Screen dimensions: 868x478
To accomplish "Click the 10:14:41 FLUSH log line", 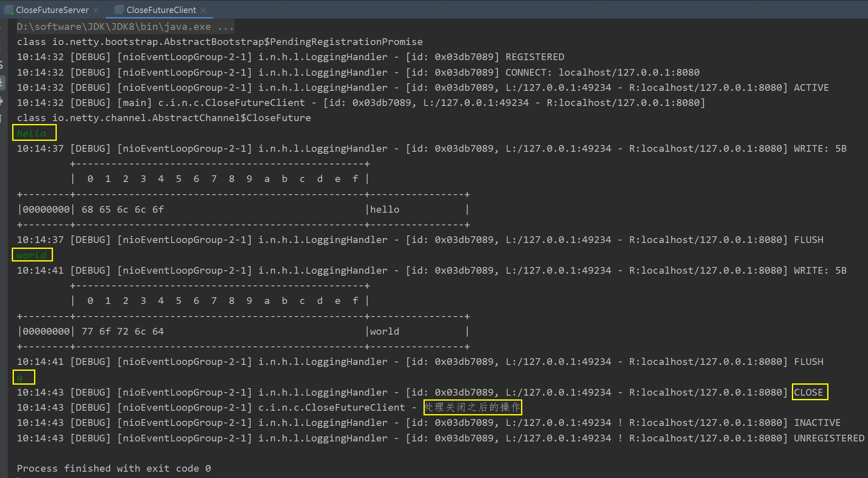I will tap(420, 362).
